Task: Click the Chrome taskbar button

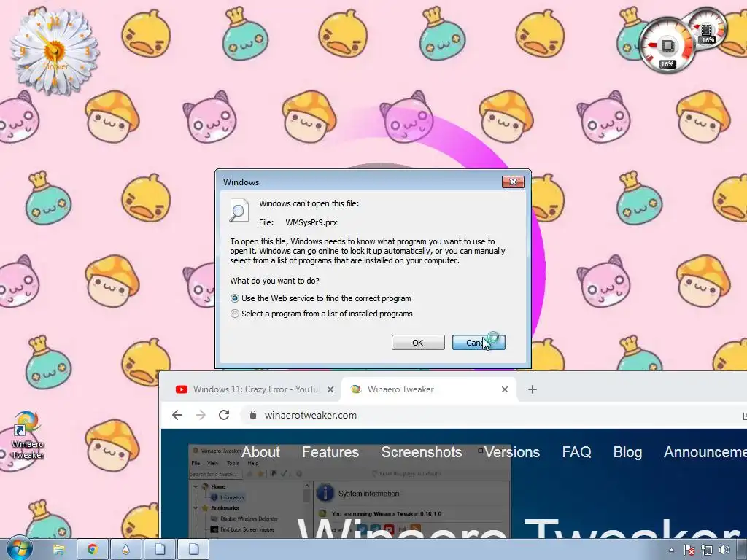Action: (92, 550)
